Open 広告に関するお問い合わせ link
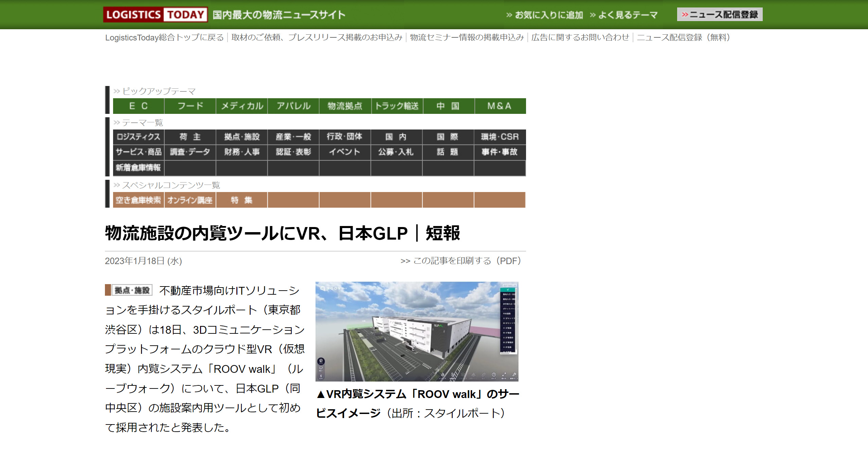Screen dimensions: 868x450 (x=580, y=37)
